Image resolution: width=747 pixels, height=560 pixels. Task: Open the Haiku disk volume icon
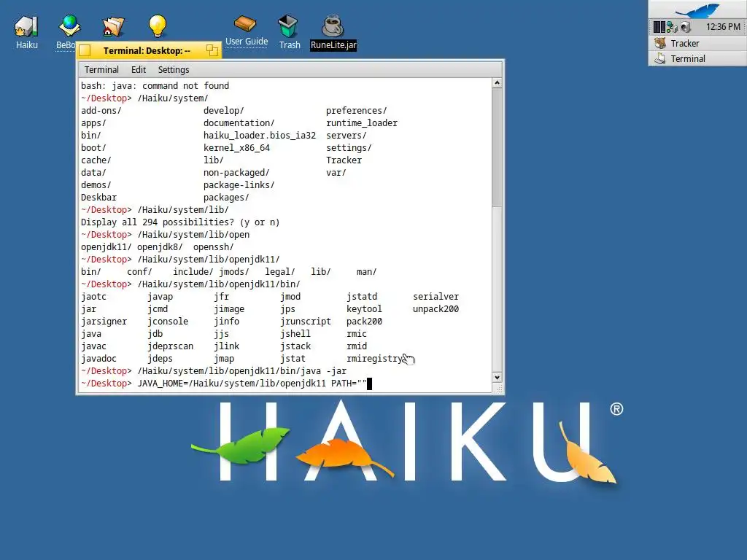coord(26,27)
